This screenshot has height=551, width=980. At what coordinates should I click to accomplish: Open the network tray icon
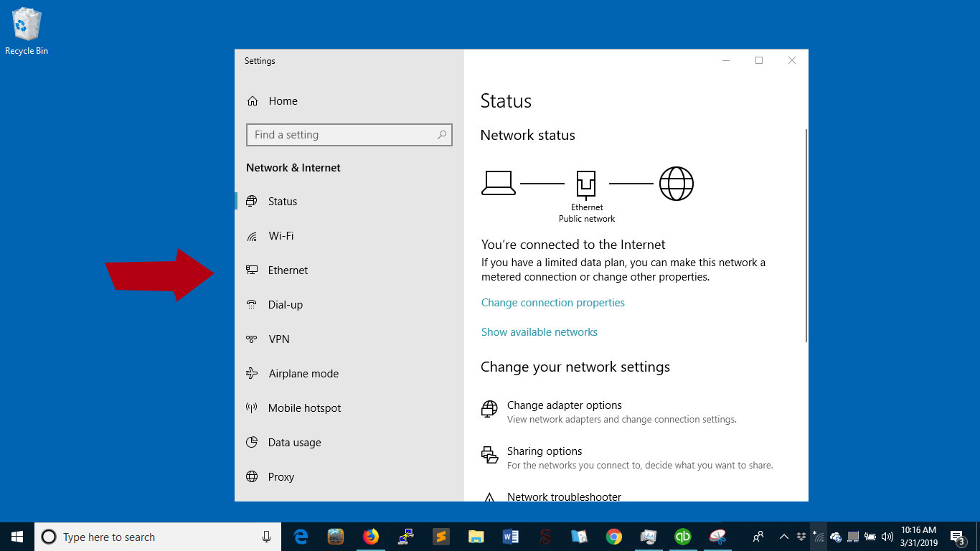818,537
